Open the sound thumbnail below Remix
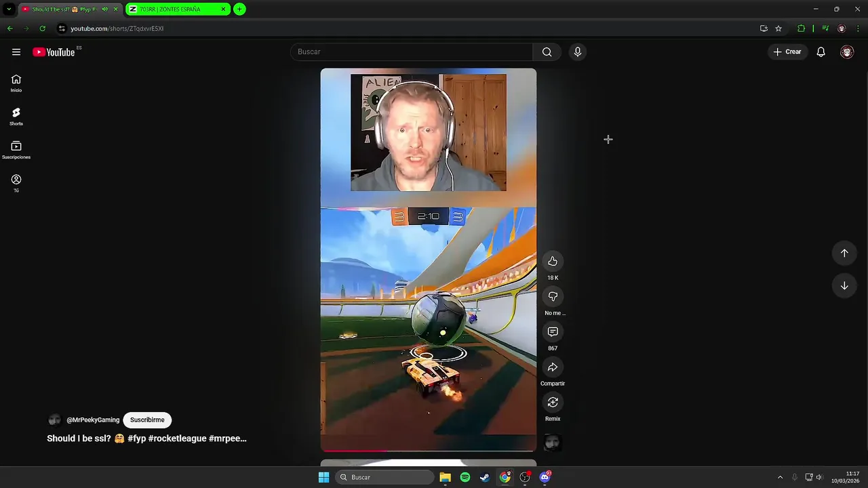This screenshot has width=868, height=488. click(x=553, y=443)
